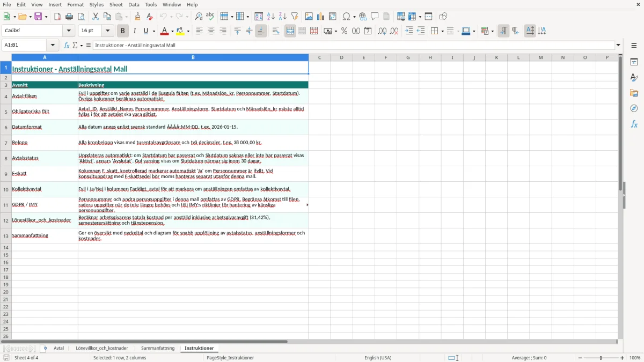Open the Background Color dropdown arrow
Image resolution: width=644 pixels, height=362 pixels.
[x=188, y=31]
